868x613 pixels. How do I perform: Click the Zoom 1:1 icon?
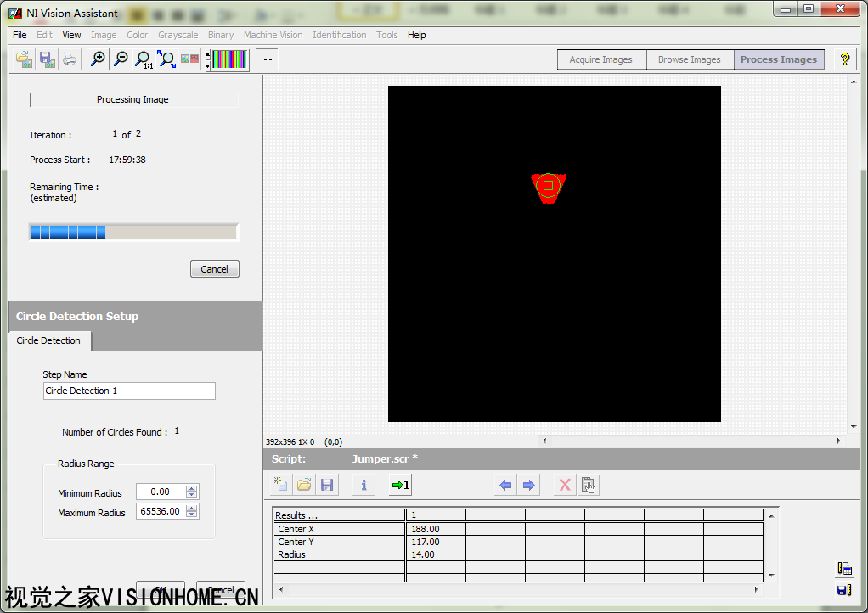144,59
